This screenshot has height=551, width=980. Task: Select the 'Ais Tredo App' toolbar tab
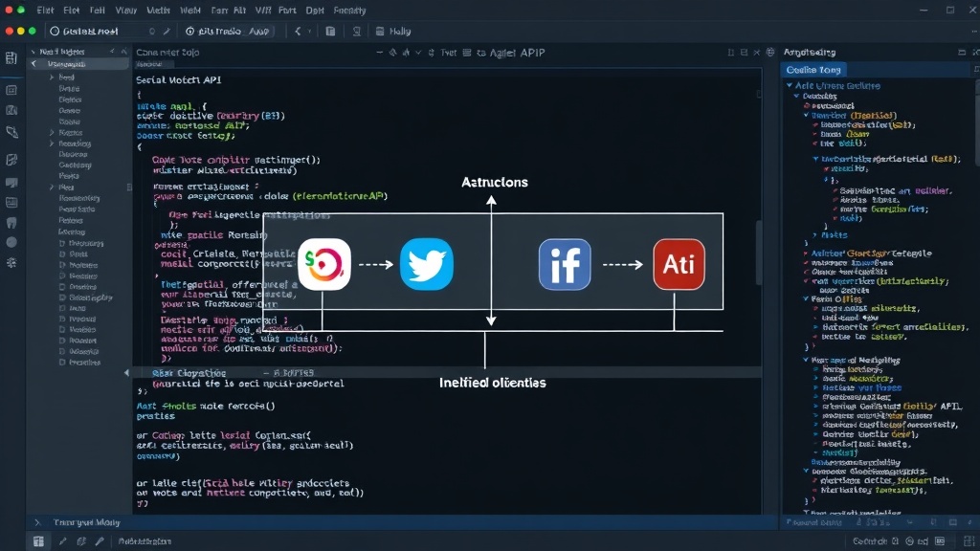[229, 32]
